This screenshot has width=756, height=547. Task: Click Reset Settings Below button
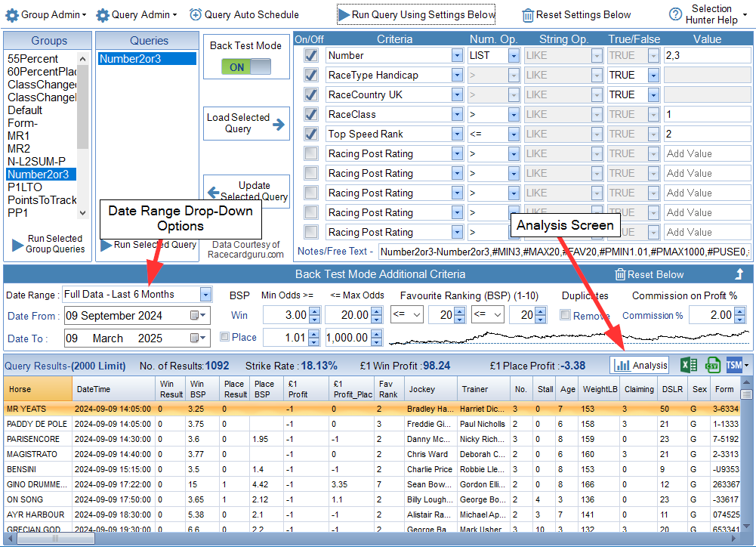(x=576, y=14)
